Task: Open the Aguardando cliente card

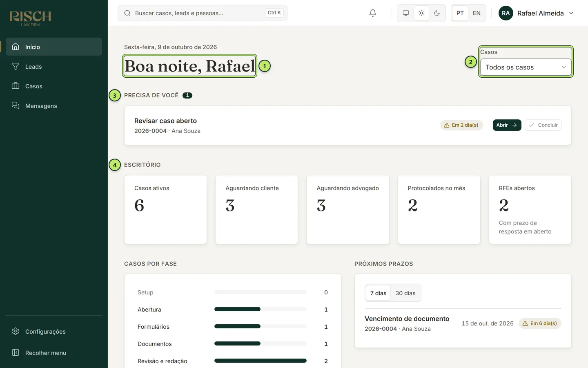Action: click(x=256, y=210)
